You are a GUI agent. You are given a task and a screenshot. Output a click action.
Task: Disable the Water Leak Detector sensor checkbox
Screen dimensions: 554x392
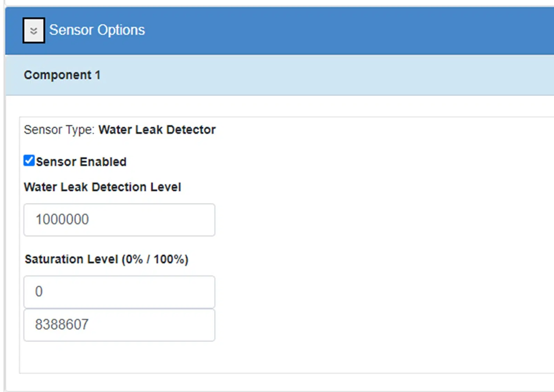point(29,161)
